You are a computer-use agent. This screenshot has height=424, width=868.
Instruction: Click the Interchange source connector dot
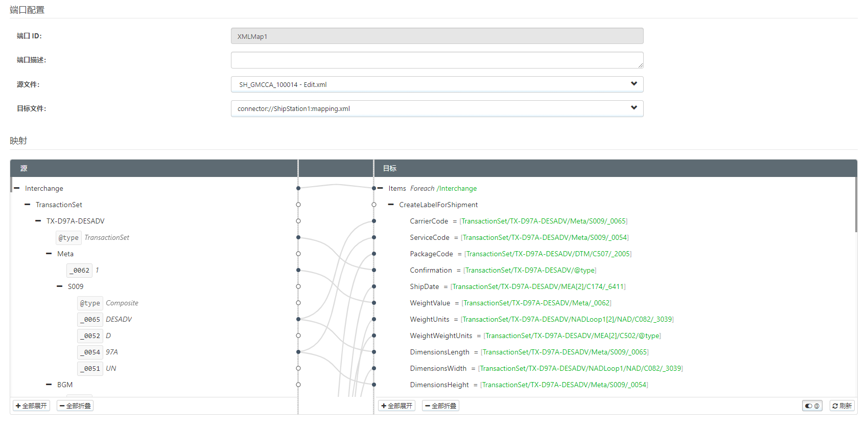tap(298, 188)
